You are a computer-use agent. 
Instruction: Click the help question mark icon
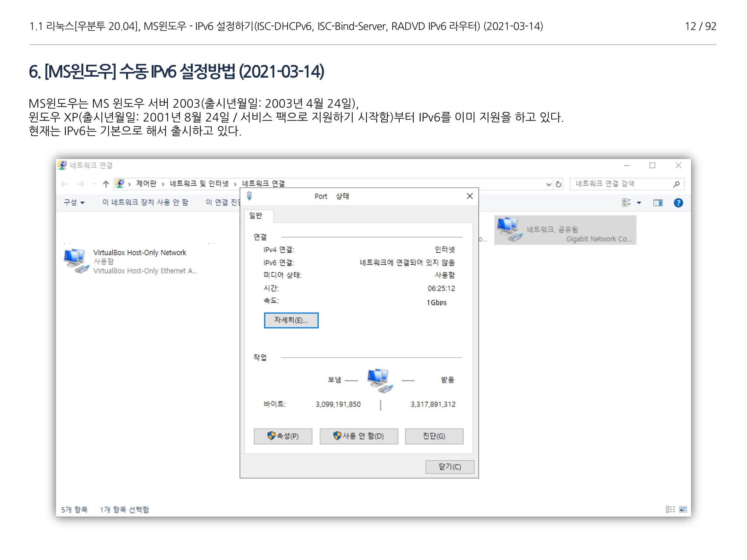pos(678,203)
